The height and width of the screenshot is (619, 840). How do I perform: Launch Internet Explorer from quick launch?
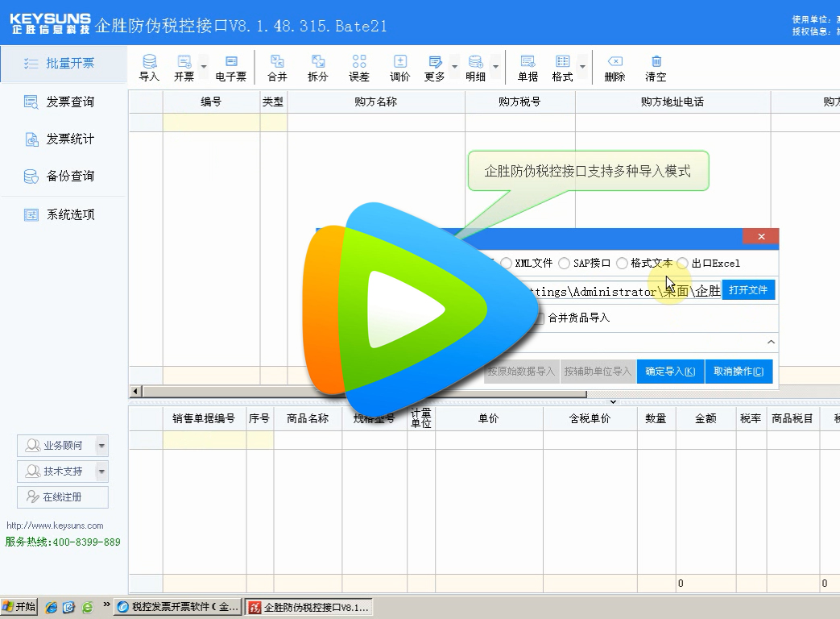(52, 607)
